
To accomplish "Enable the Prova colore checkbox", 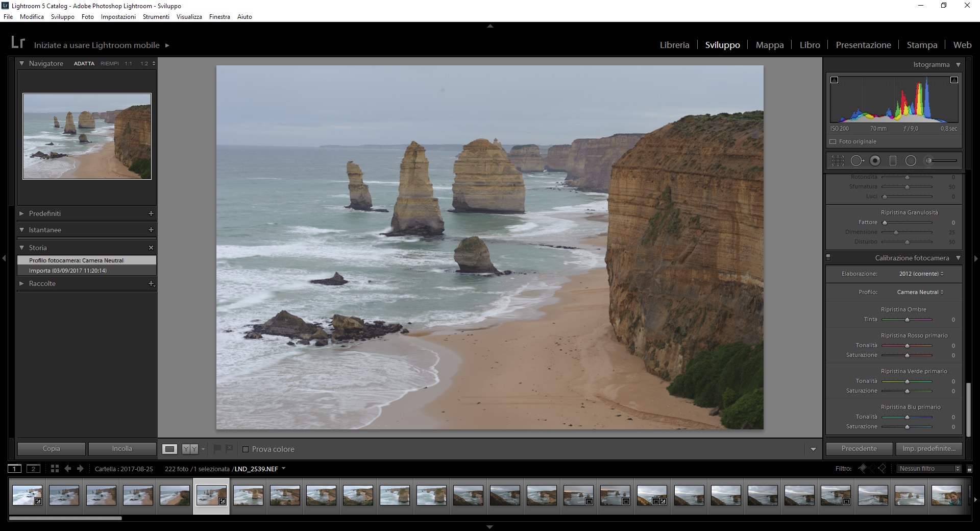I will (x=246, y=449).
